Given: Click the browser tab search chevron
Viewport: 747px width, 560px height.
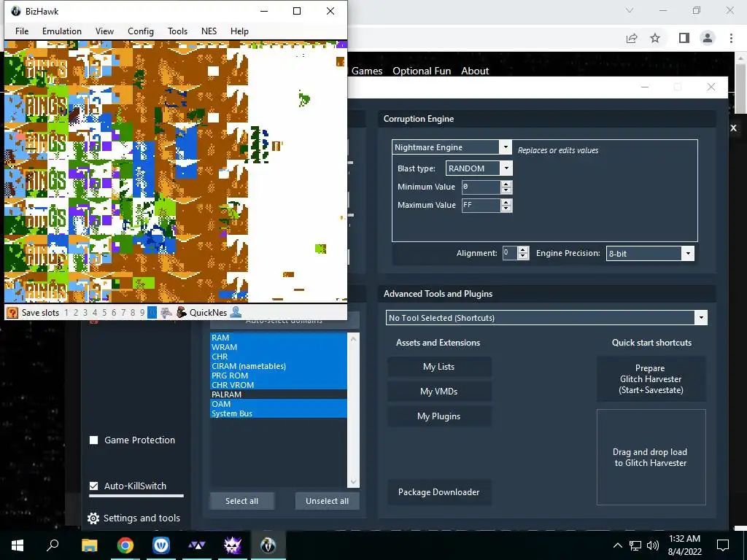Looking at the screenshot, I should 630,10.
